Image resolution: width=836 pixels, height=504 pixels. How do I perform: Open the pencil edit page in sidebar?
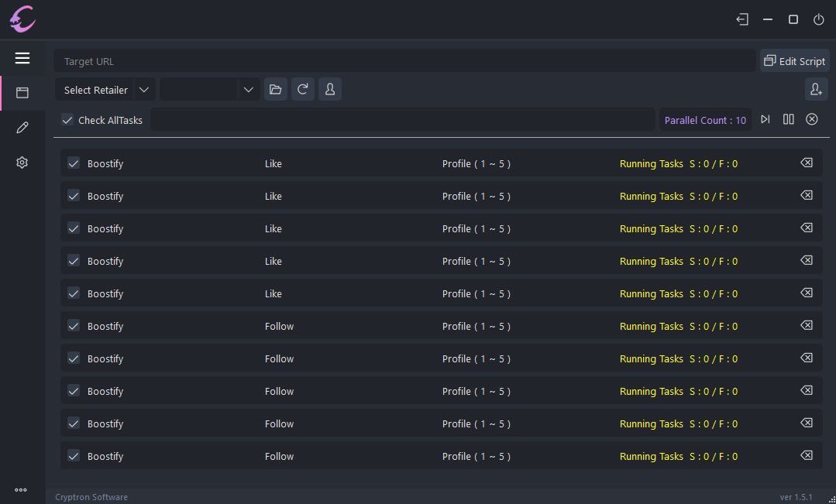tap(22, 127)
